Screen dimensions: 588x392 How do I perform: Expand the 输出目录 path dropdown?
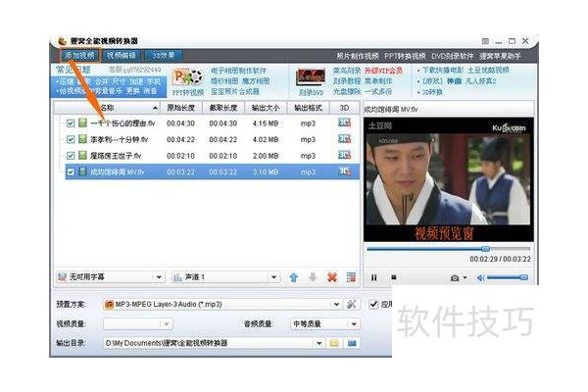coord(318,343)
